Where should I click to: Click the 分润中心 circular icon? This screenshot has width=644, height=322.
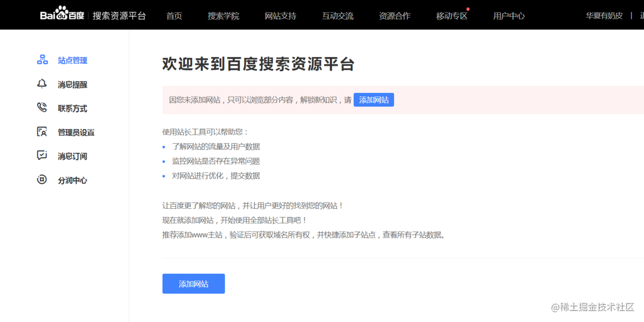[x=42, y=180]
